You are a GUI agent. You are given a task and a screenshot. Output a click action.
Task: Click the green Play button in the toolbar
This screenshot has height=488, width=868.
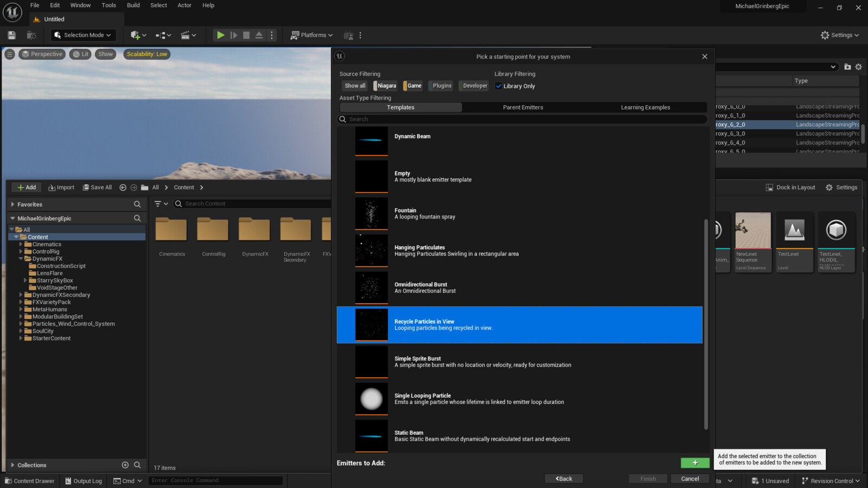220,35
